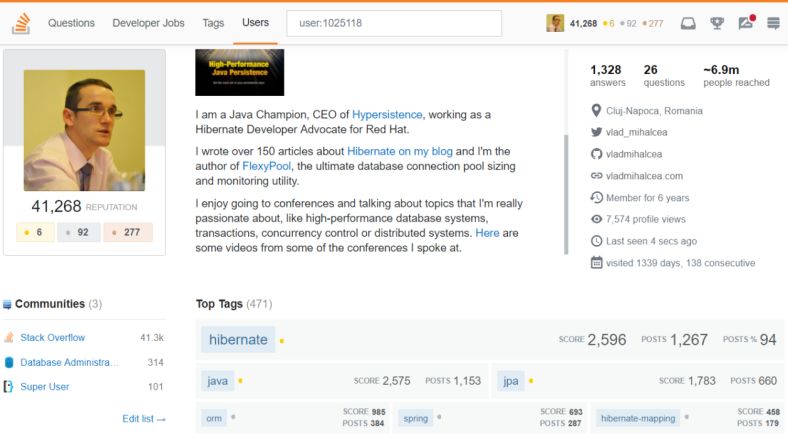Click the hibernate-mapping tag
788x438 pixels.
(638, 418)
